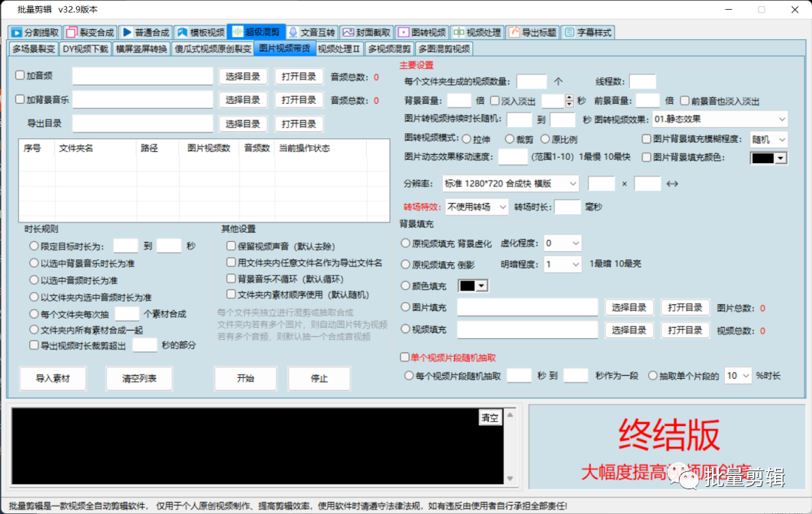Open the 裂变合成 tab icon
Viewport: 812px width, 514px height.
[71, 32]
